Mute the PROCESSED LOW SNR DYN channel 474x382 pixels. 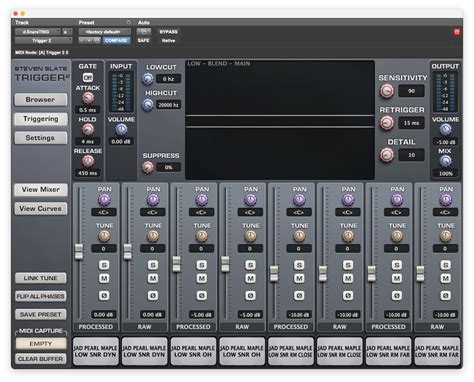pyautogui.click(x=104, y=278)
